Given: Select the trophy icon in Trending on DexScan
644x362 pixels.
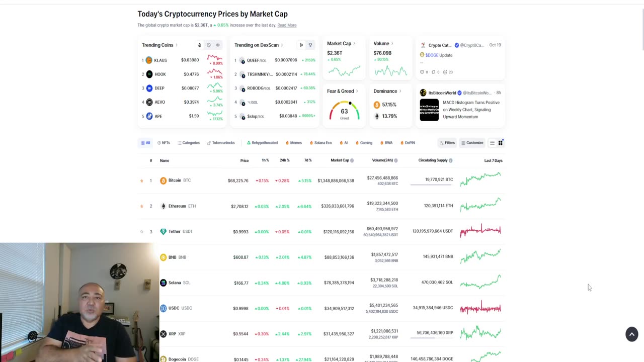Looking at the screenshot, I should point(310,45).
